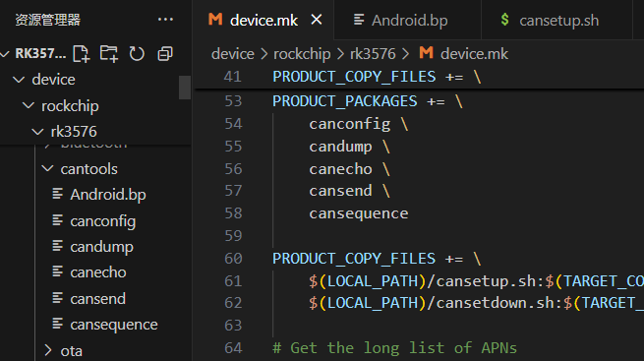Select the device.mk tab

click(263, 20)
